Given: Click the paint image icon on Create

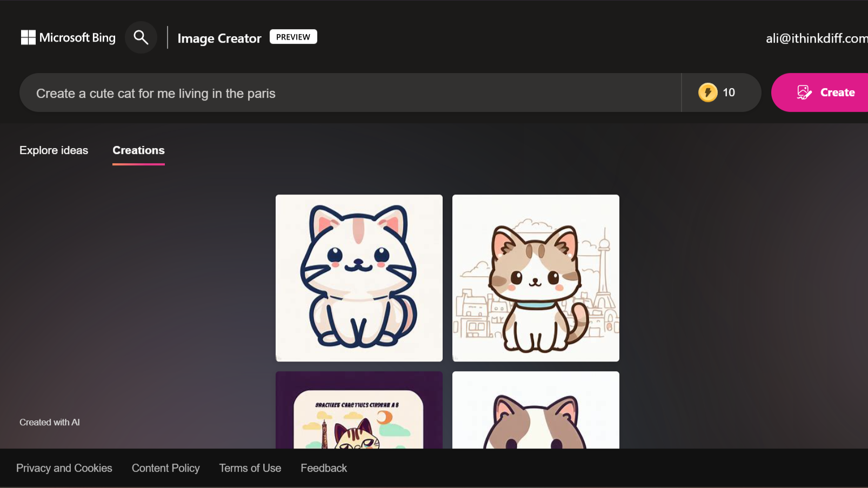Looking at the screenshot, I should (x=804, y=92).
